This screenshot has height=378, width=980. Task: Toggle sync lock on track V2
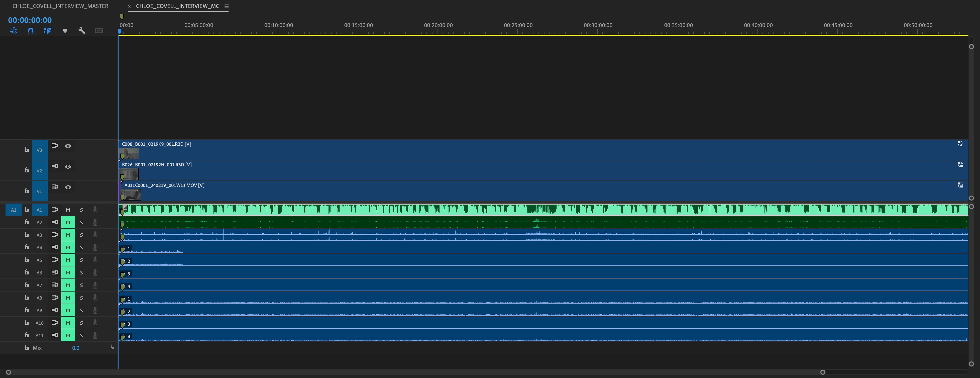(x=55, y=166)
